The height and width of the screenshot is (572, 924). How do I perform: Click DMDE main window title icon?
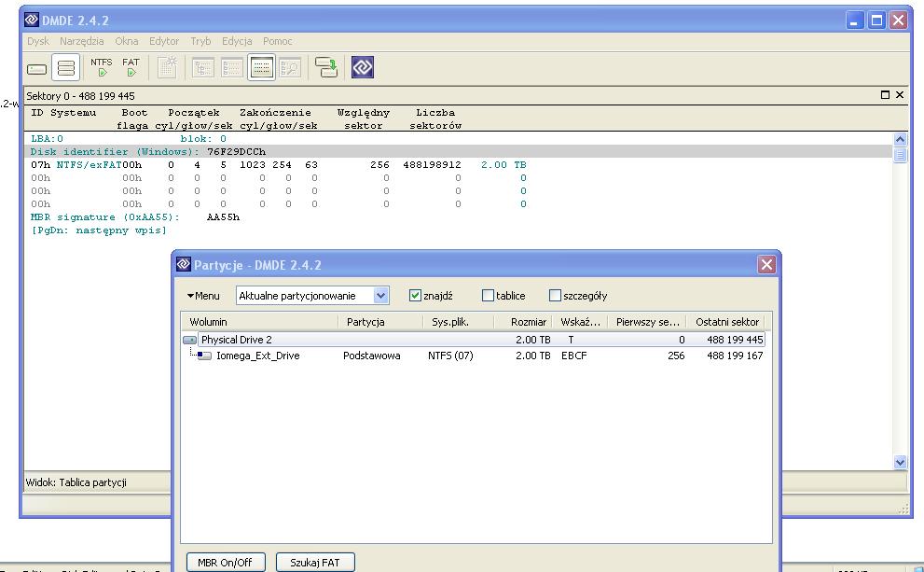(32, 20)
